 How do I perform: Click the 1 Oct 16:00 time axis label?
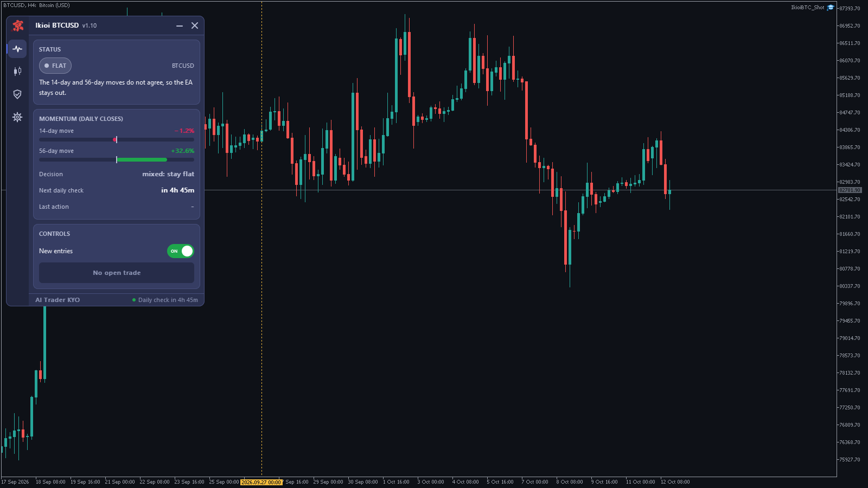[396, 482]
